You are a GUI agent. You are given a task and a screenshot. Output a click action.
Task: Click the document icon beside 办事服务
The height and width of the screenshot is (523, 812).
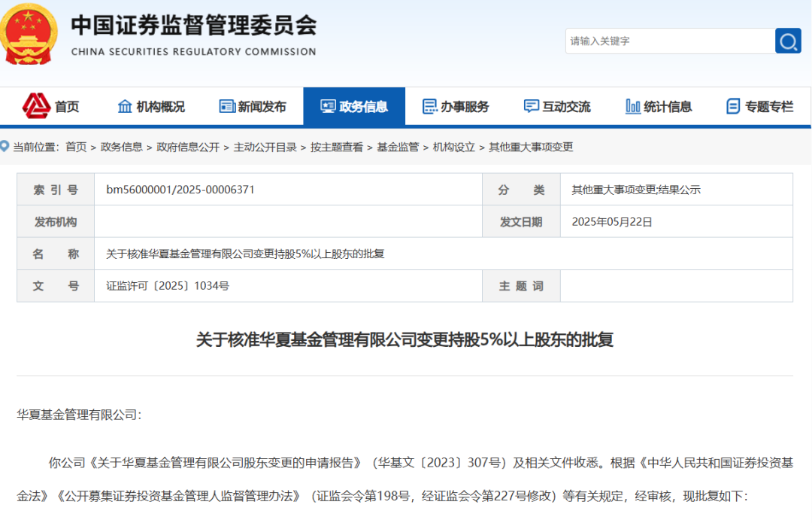(430, 106)
